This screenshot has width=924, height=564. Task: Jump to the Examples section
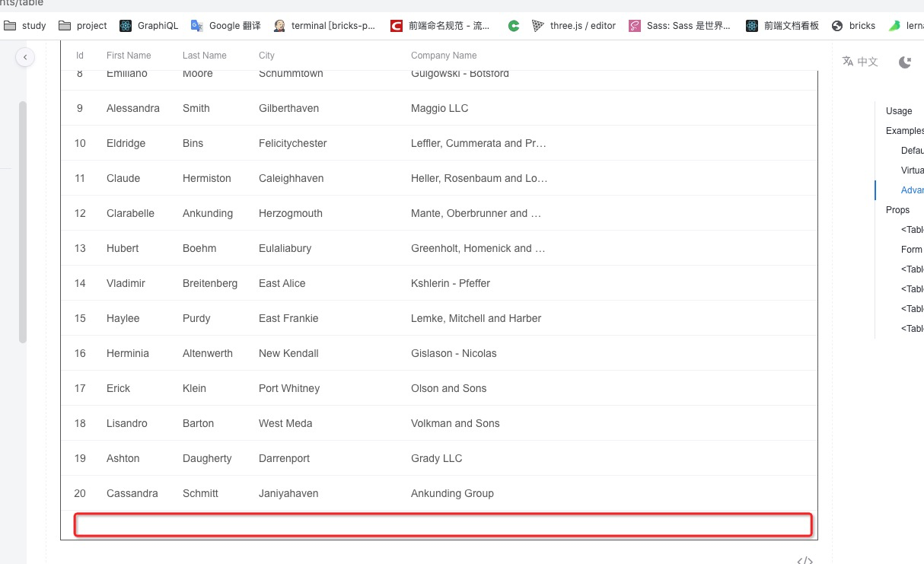point(905,131)
